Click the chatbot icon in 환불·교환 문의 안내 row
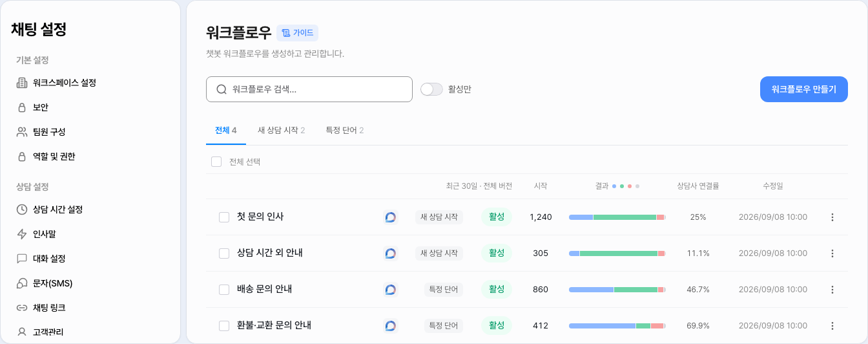Image resolution: width=868 pixels, height=344 pixels. (x=390, y=326)
